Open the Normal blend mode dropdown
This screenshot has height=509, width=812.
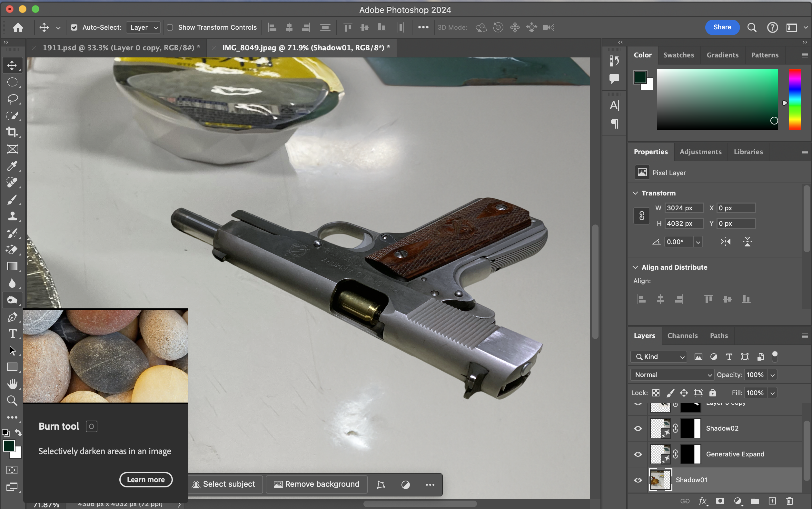tap(672, 375)
